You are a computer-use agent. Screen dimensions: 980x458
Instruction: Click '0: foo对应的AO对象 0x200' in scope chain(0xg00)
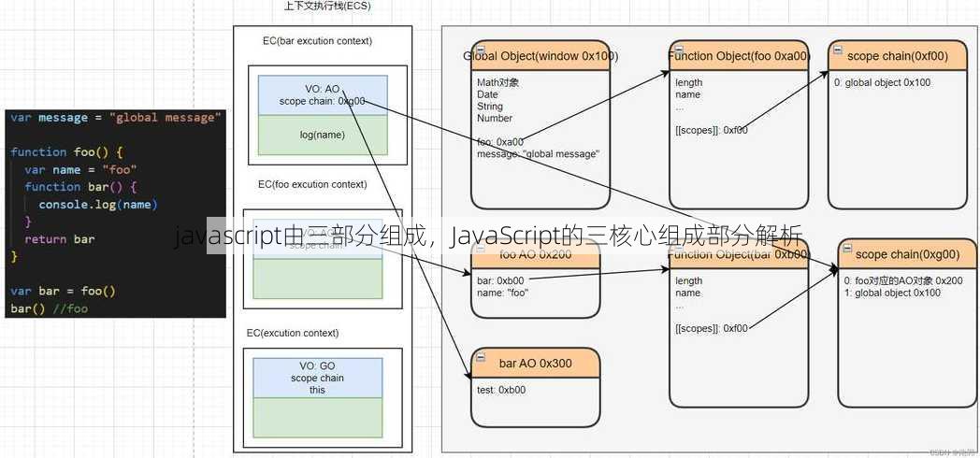(x=903, y=280)
